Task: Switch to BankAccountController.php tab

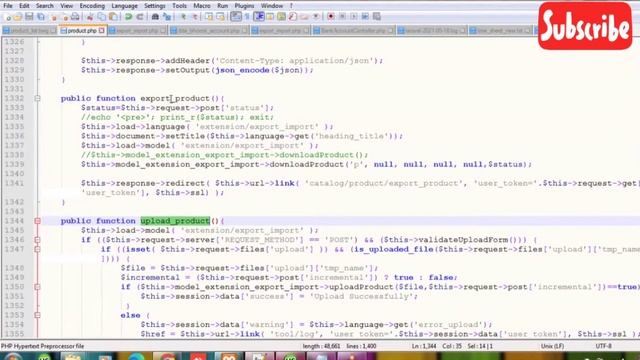Action: pos(353,31)
